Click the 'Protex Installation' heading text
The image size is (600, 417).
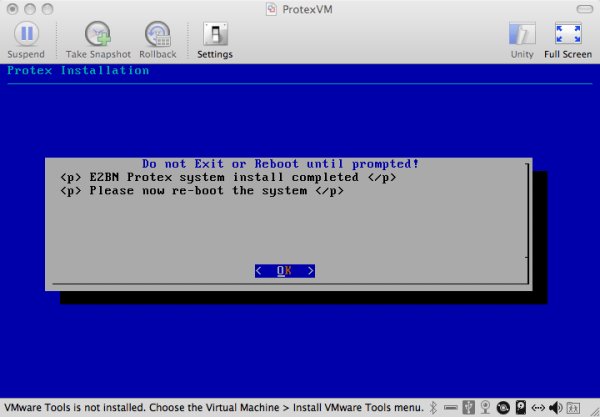point(78,70)
